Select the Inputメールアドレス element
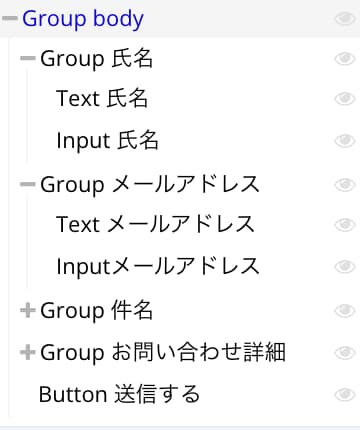 click(x=158, y=266)
